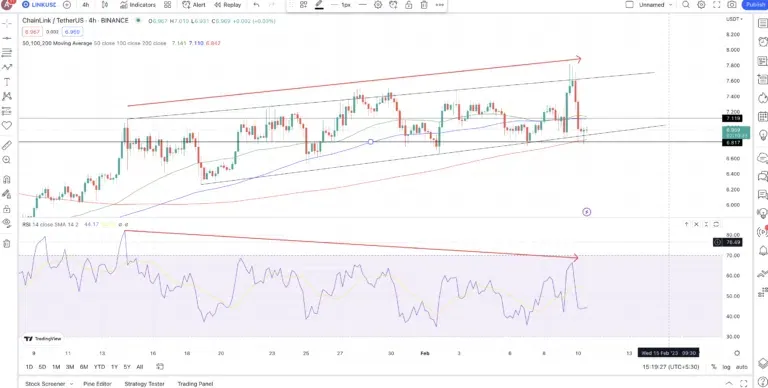Toggle auto scale
This screenshot has width=768, height=388.
click(x=742, y=366)
